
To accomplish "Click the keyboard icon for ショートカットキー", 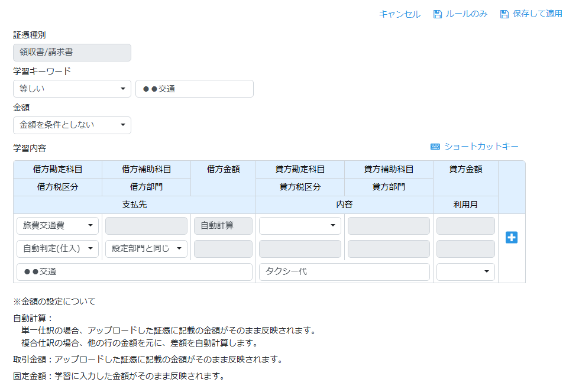I will [435, 147].
